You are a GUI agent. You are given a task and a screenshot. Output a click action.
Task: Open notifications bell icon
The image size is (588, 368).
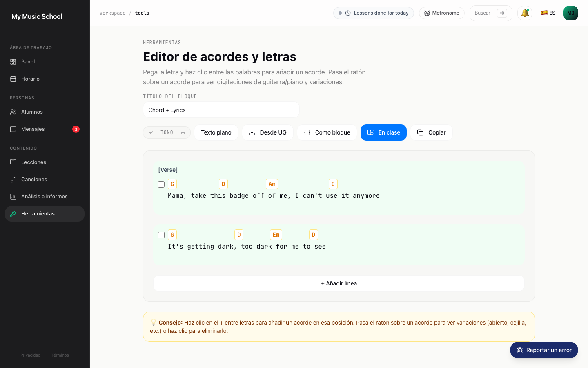point(525,13)
